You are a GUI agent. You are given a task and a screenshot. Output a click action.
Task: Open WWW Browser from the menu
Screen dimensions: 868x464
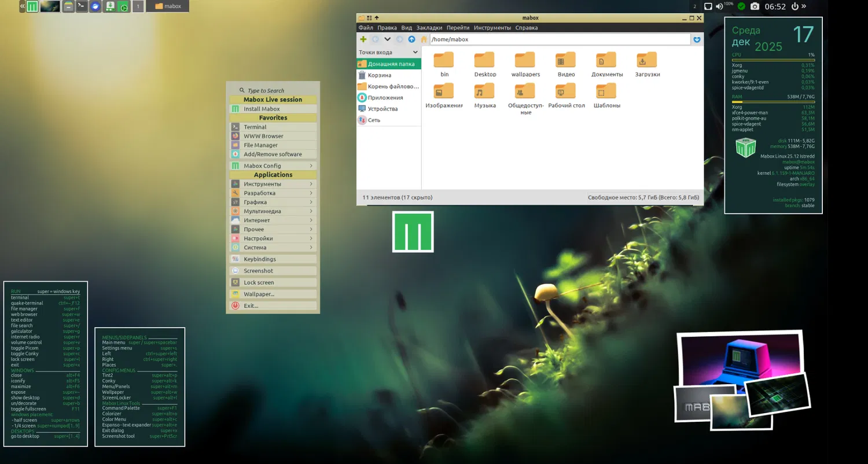click(273, 136)
